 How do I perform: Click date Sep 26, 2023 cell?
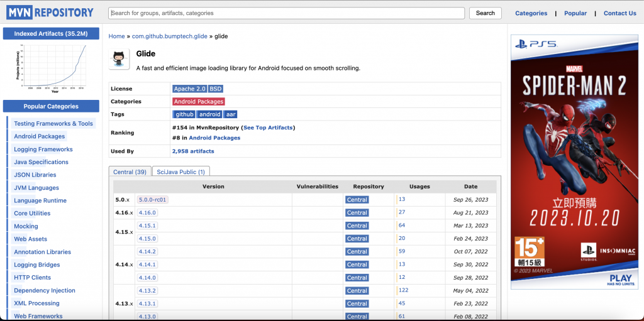tap(470, 200)
